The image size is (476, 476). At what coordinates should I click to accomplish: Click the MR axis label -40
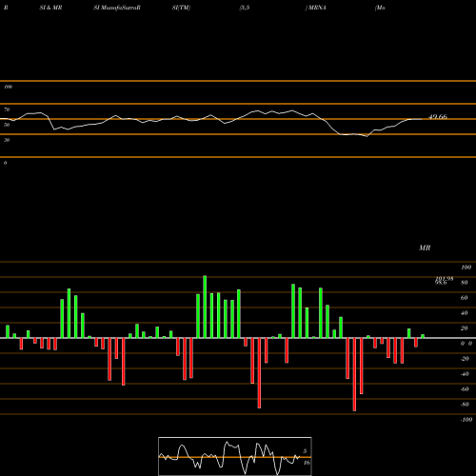(x=465, y=374)
